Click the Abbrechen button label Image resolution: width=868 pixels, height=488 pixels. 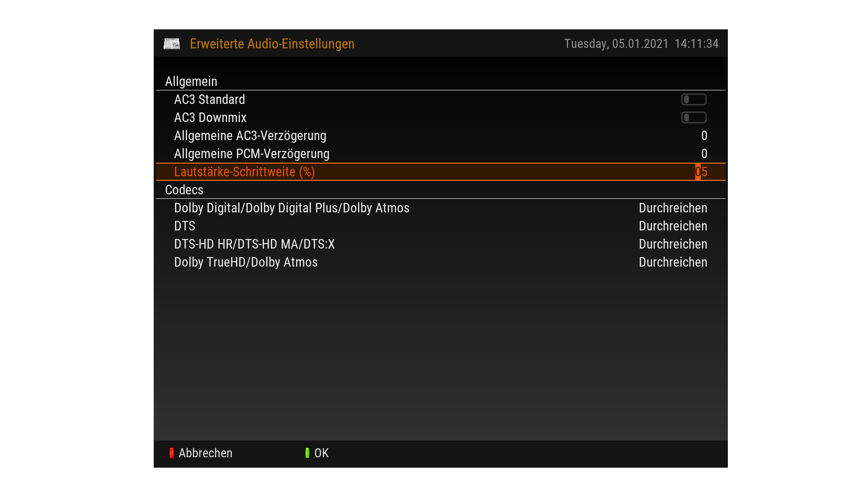click(205, 453)
